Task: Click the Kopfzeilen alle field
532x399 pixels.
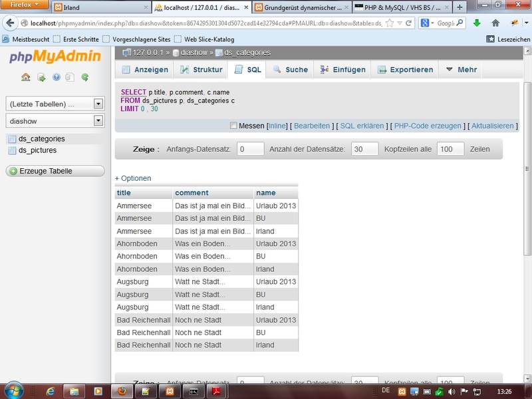Action: pyautogui.click(x=450, y=149)
